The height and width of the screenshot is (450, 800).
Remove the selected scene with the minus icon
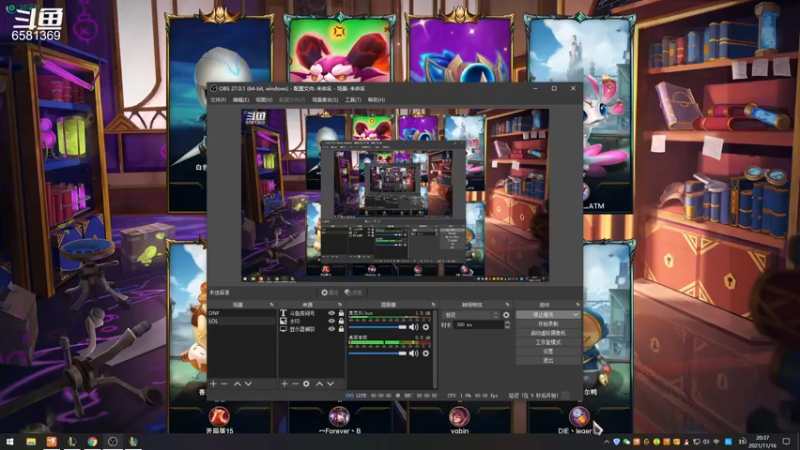pos(224,384)
